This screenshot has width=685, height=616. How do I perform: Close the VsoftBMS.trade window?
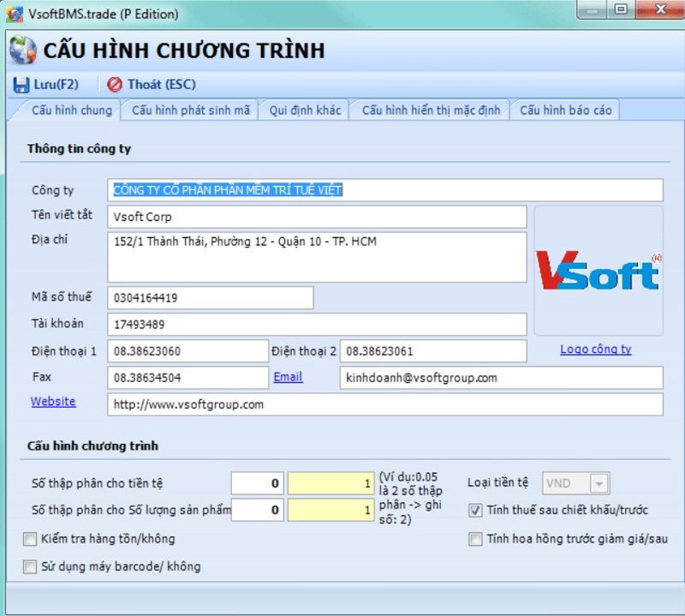pos(660,9)
